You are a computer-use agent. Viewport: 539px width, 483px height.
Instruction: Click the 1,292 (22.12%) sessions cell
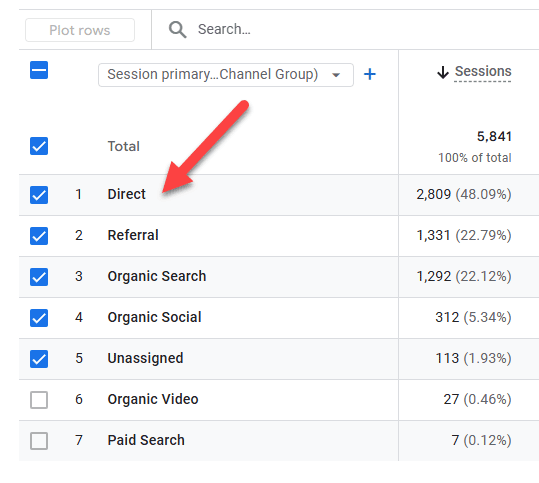[464, 276]
